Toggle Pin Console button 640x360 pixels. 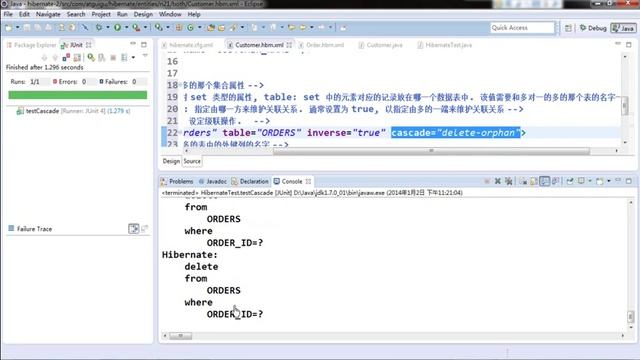570,181
